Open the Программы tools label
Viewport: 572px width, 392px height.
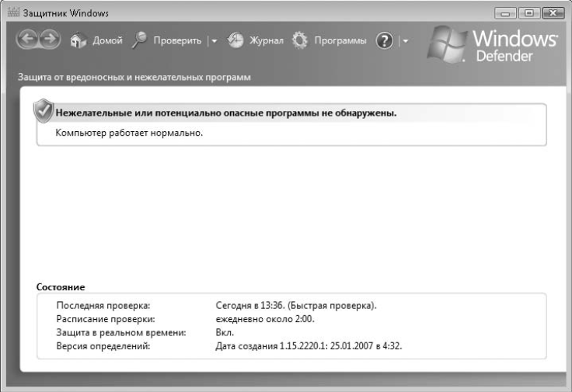coord(340,40)
